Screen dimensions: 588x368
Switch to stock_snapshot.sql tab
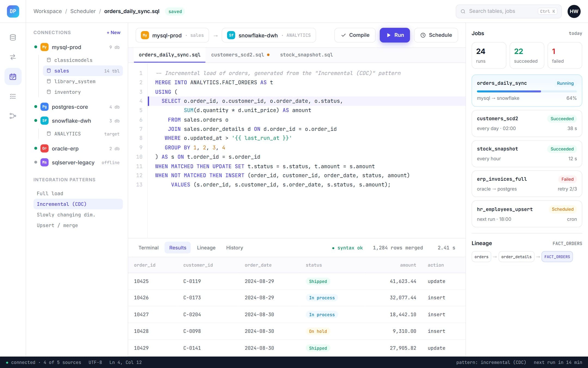(x=306, y=55)
